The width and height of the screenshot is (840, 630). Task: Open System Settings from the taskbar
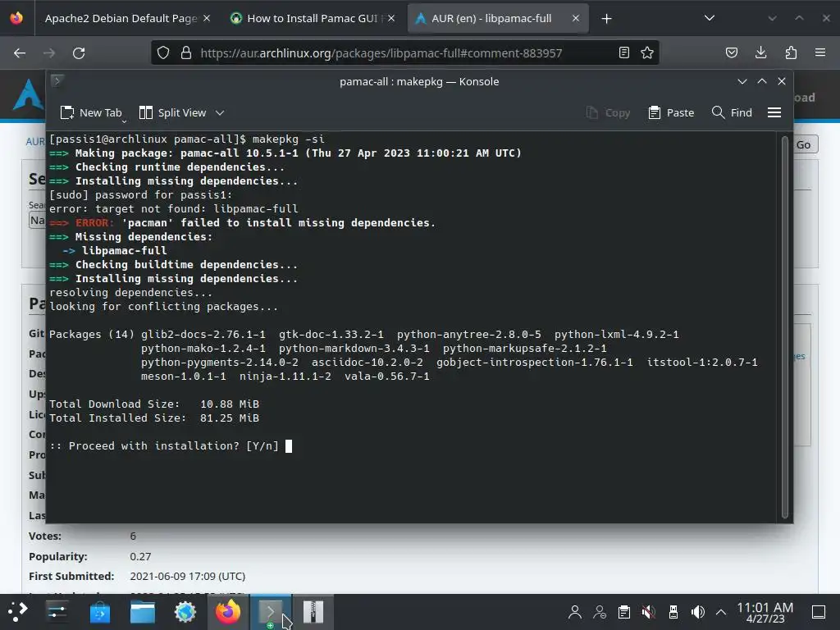click(x=57, y=612)
